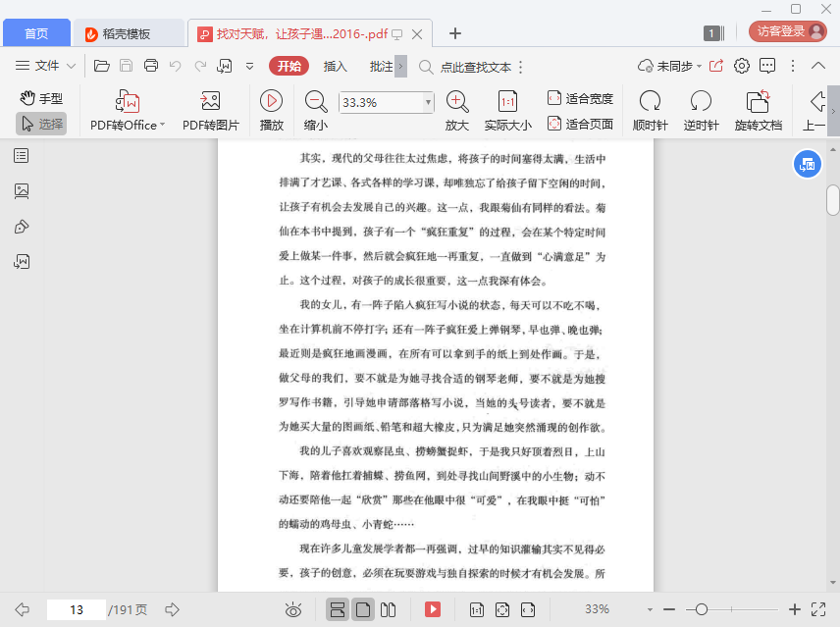Enable single page view mode

point(363,609)
